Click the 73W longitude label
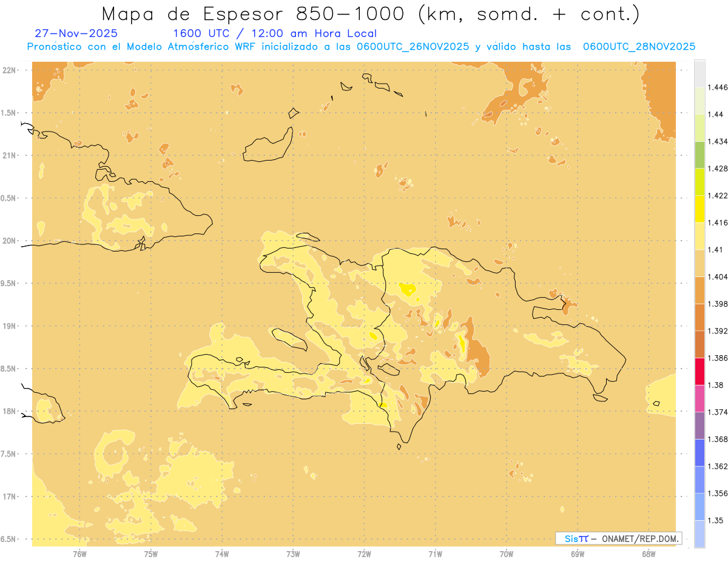The width and height of the screenshot is (728, 562). click(x=293, y=554)
